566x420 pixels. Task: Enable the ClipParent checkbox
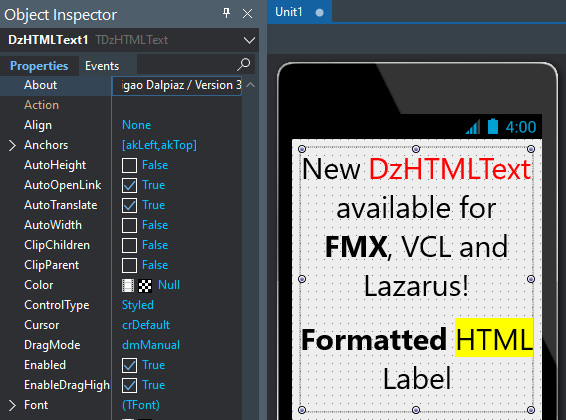pos(129,265)
